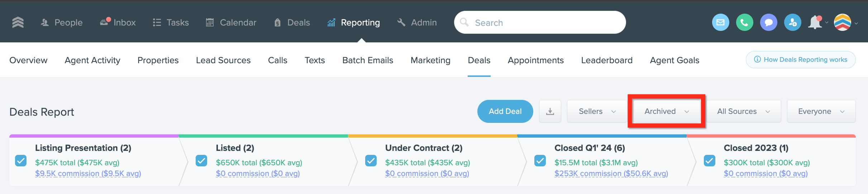Click the green phone call icon
This screenshot has height=194, width=868.
pos(744,22)
